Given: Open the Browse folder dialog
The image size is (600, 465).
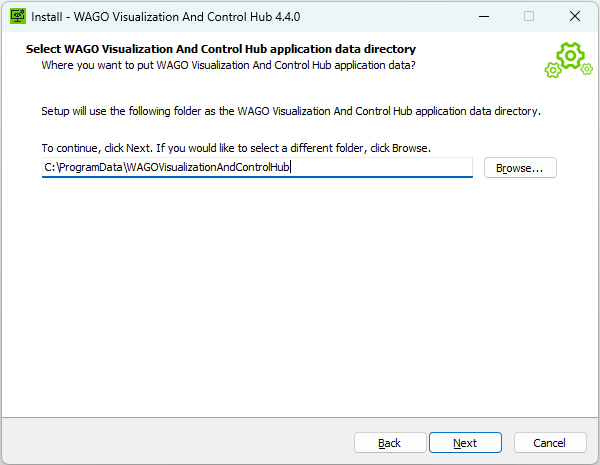Looking at the screenshot, I should tap(519, 168).
